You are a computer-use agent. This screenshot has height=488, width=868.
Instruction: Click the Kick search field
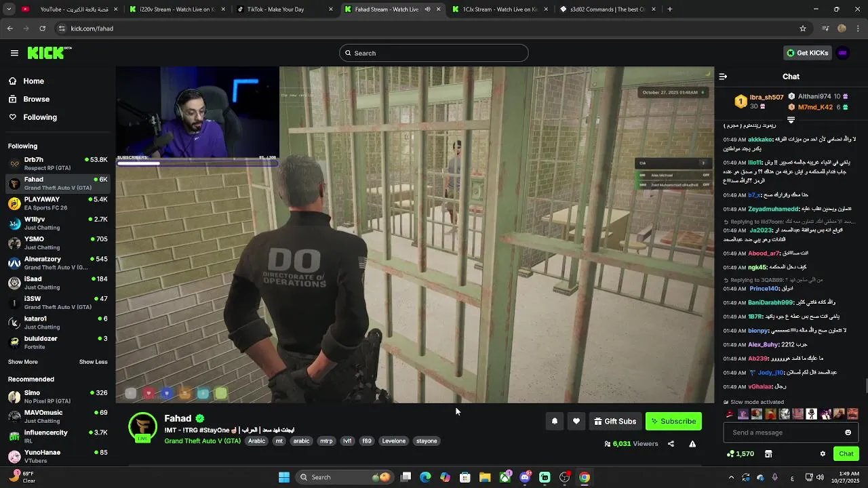[433, 53]
